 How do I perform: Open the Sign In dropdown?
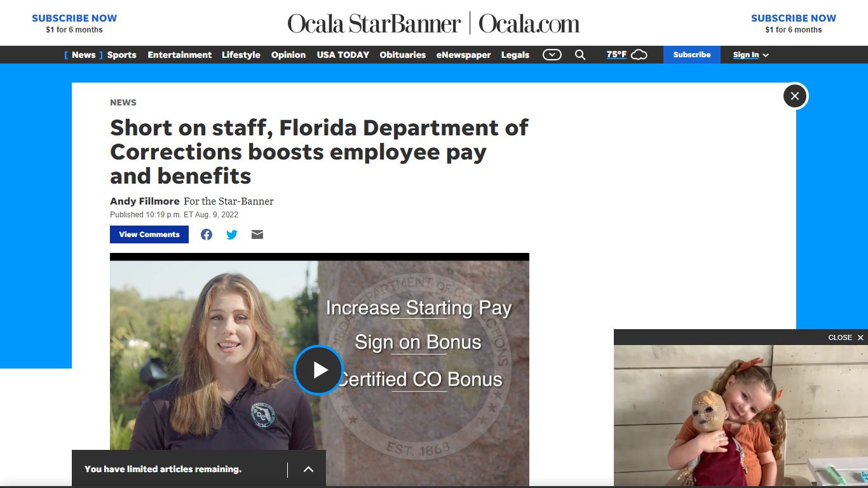coord(750,55)
